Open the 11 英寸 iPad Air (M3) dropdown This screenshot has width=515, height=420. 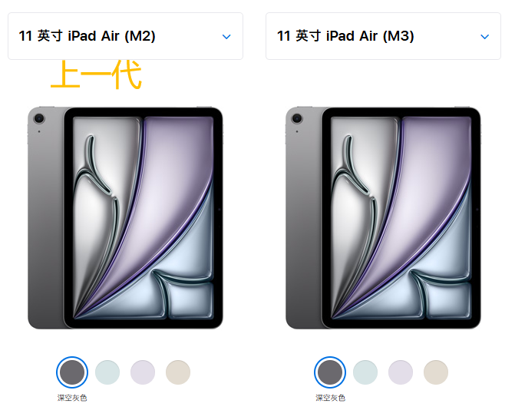click(x=383, y=36)
